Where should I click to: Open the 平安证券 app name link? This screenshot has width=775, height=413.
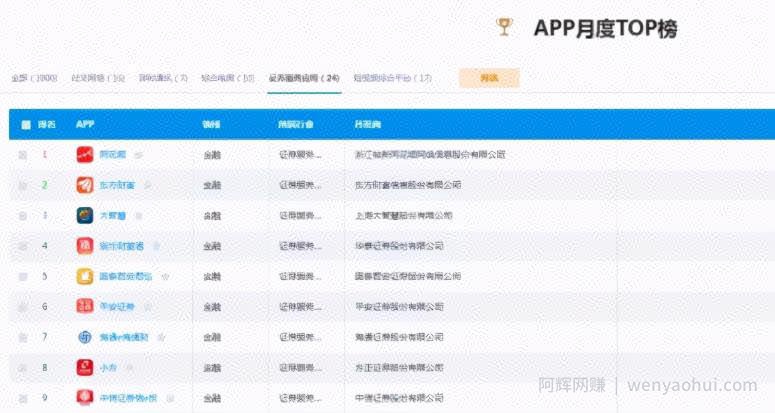(117, 307)
